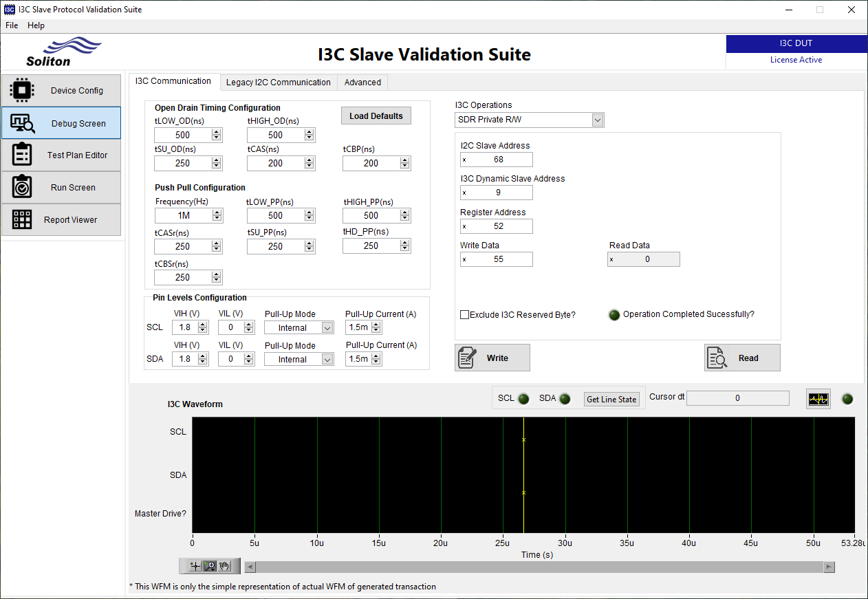Image resolution: width=868 pixels, height=599 pixels.
Task: Open the File menu
Action: (x=11, y=25)
